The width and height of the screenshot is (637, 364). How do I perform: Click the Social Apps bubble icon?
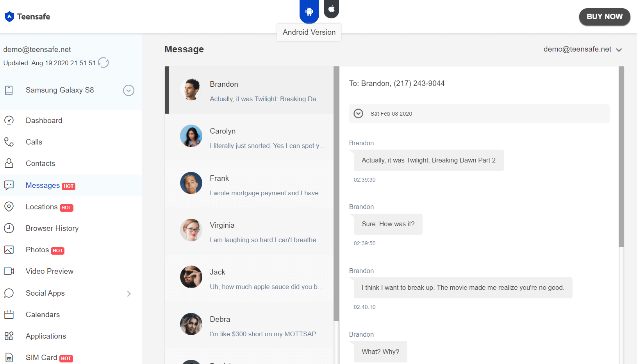pyautogui.click(x=9, y=293)
